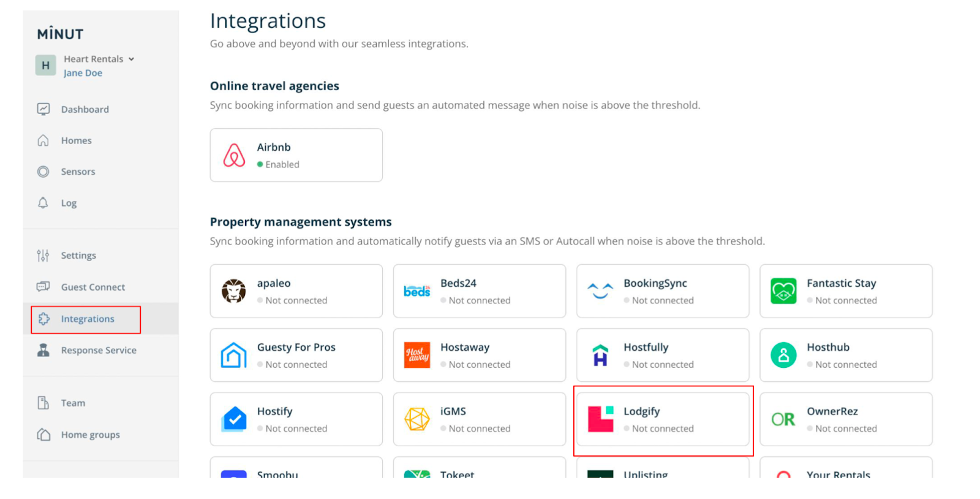Open the BookingSync integration card
980x499 pixels.
(x=662, y=291)
